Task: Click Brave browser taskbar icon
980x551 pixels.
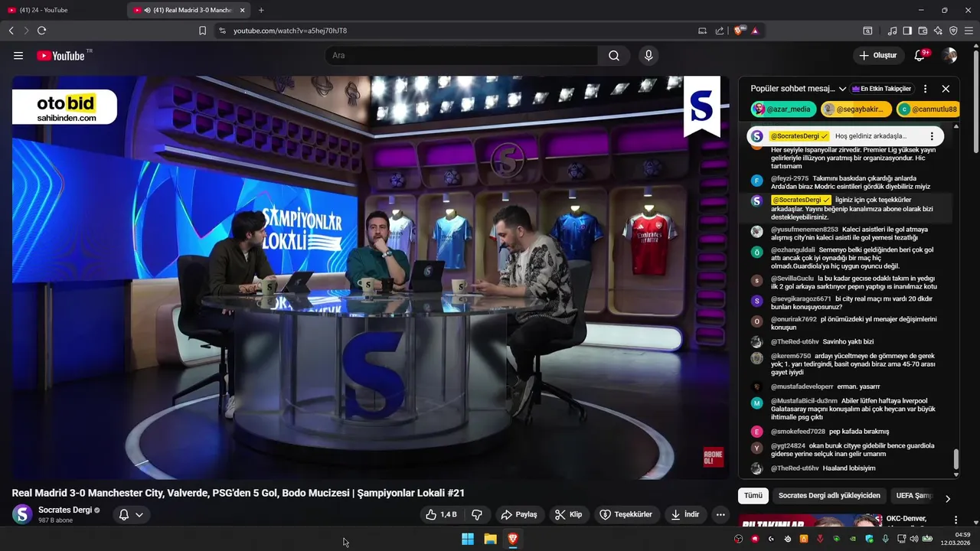Action: pos(513,539)
